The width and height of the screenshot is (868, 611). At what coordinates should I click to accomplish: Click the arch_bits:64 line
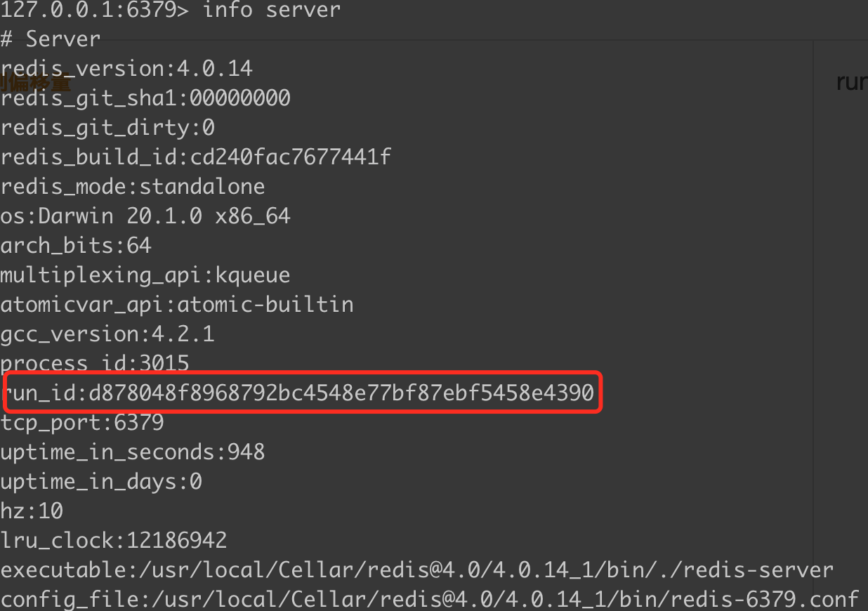coord(76,245)
